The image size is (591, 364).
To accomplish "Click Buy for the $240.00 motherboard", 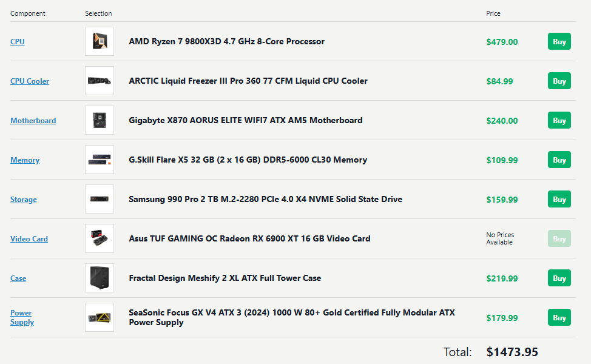I will (559, 120).
